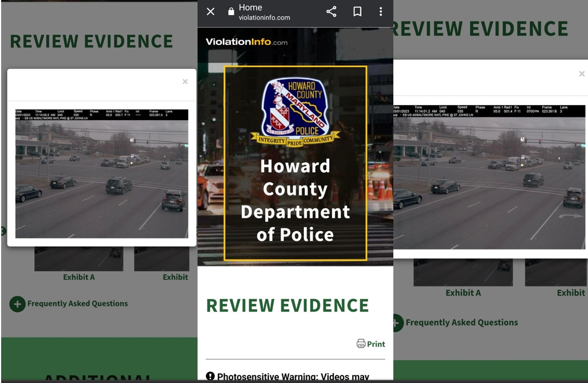Click the Photosensitive Warning icon
The image size is (588, 383).
coord(210,376)
